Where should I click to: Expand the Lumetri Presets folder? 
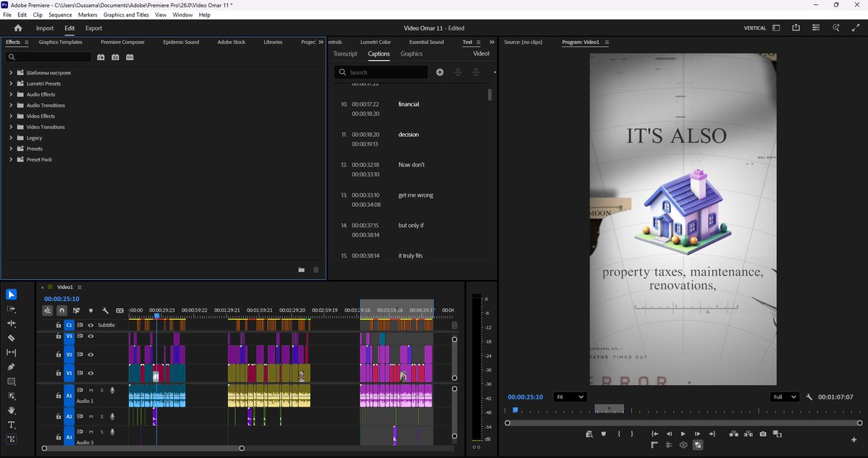[11, 83]
